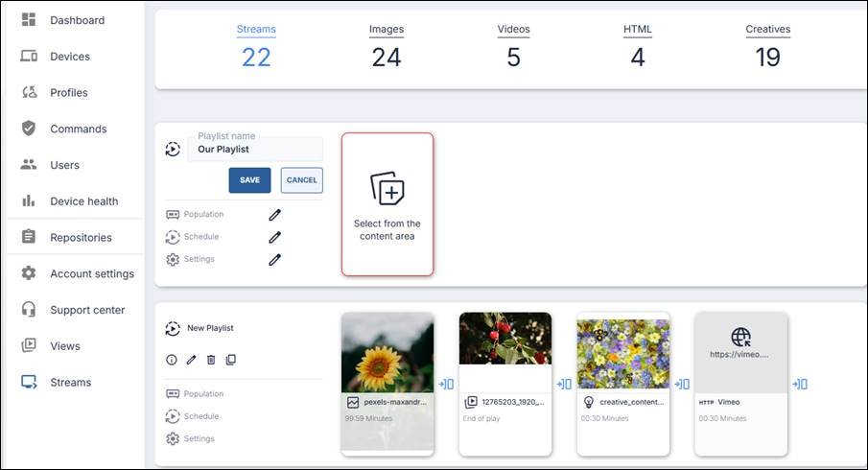Click the pencil icon next to Settings
Image resolution: width=868 pixels, height=470 pixels.
coord(274,259)
